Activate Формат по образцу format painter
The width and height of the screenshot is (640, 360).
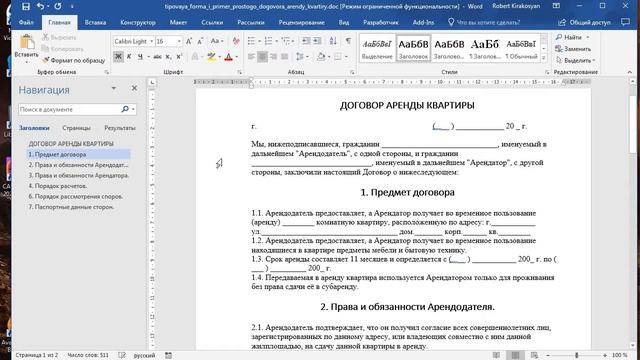(x=73, y=60)
